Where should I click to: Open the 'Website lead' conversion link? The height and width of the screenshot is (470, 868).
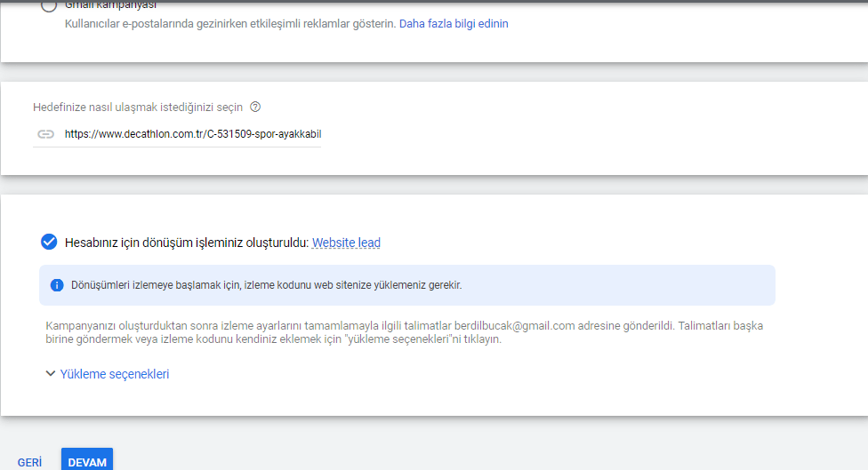pos(346,243)
